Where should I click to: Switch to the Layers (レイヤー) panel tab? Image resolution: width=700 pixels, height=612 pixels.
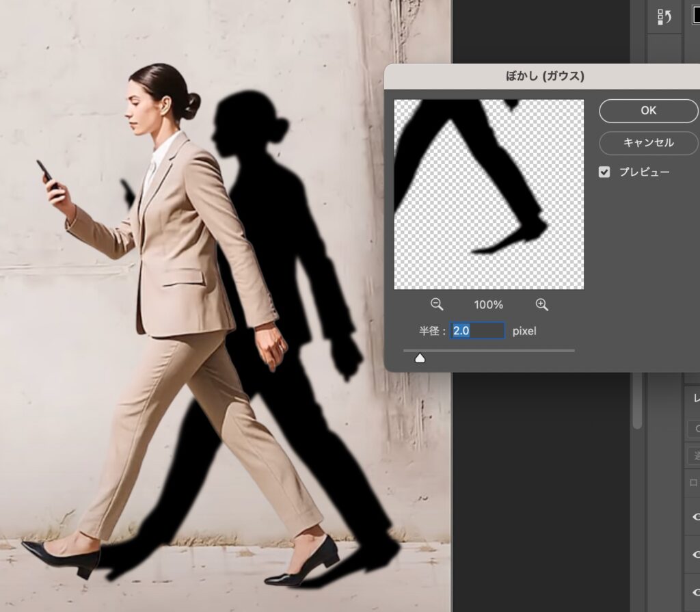coord(695,399)
